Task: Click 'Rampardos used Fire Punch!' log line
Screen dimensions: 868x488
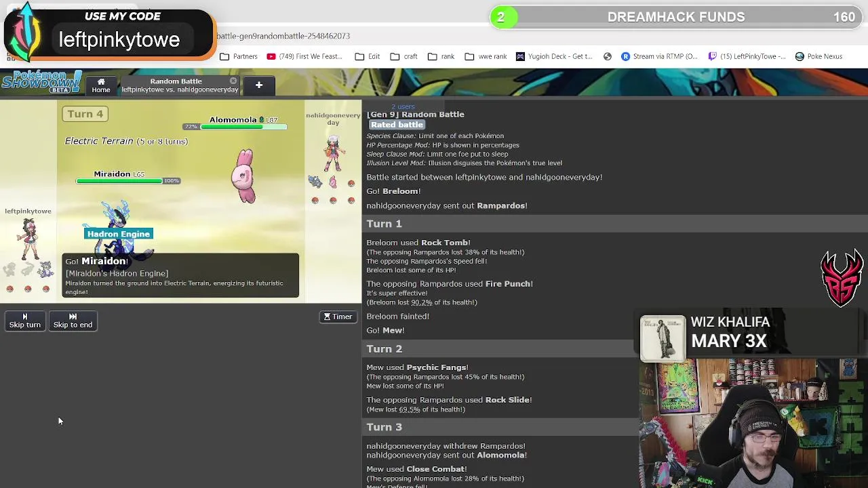Action: (x=450, y=284)
